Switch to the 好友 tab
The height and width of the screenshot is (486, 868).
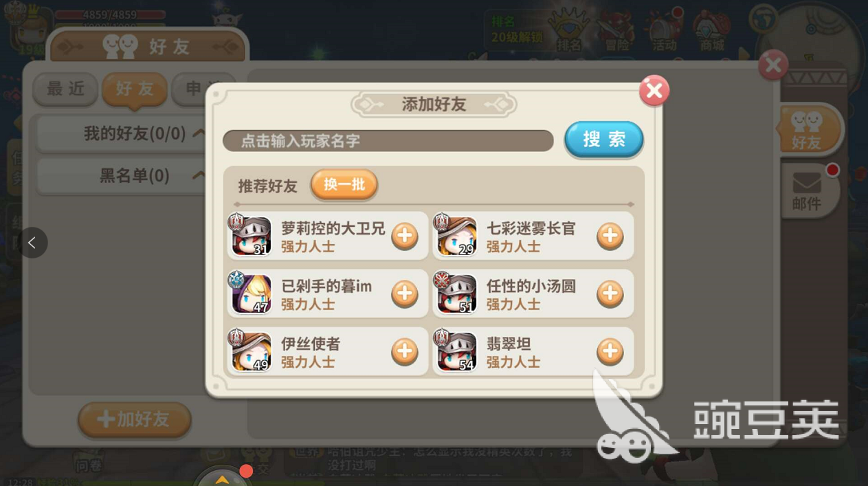pos(135,89)
